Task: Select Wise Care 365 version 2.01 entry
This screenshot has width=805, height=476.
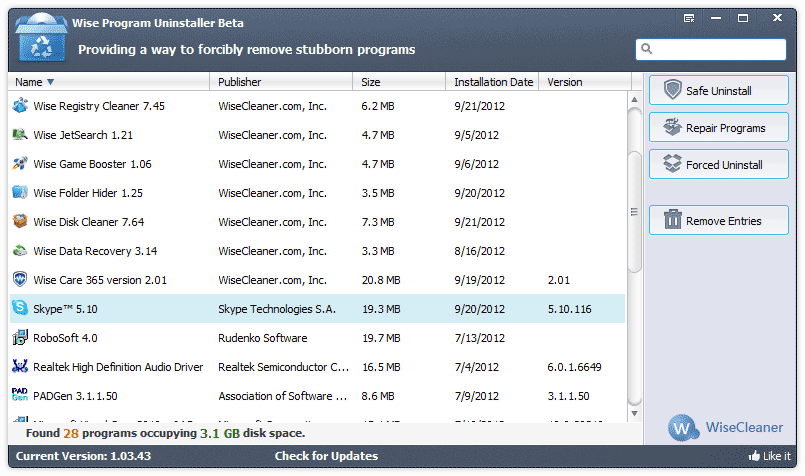Action: 100,280
